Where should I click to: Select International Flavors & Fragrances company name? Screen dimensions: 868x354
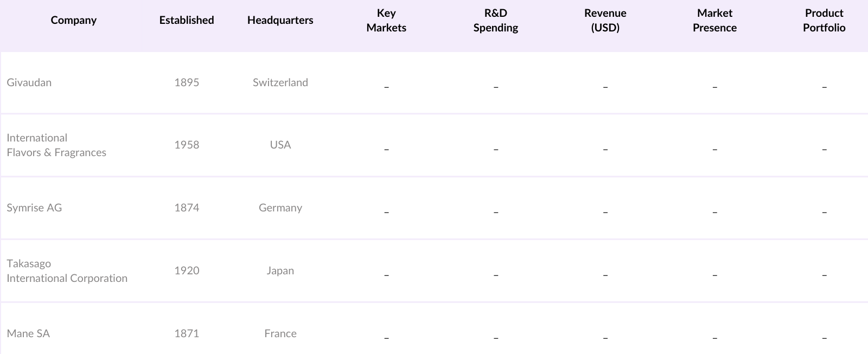[56, 145]
